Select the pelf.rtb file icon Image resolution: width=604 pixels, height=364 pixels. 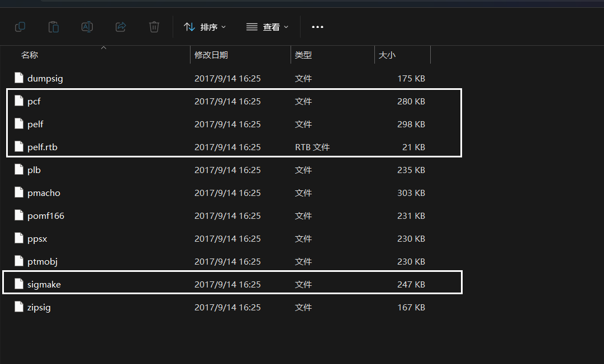coord(19,147)
